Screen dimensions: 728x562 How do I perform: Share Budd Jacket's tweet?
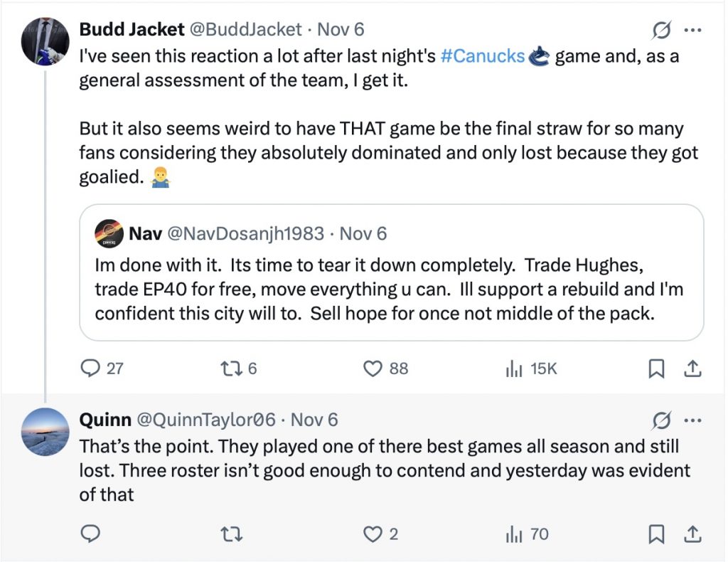point(694,368)
